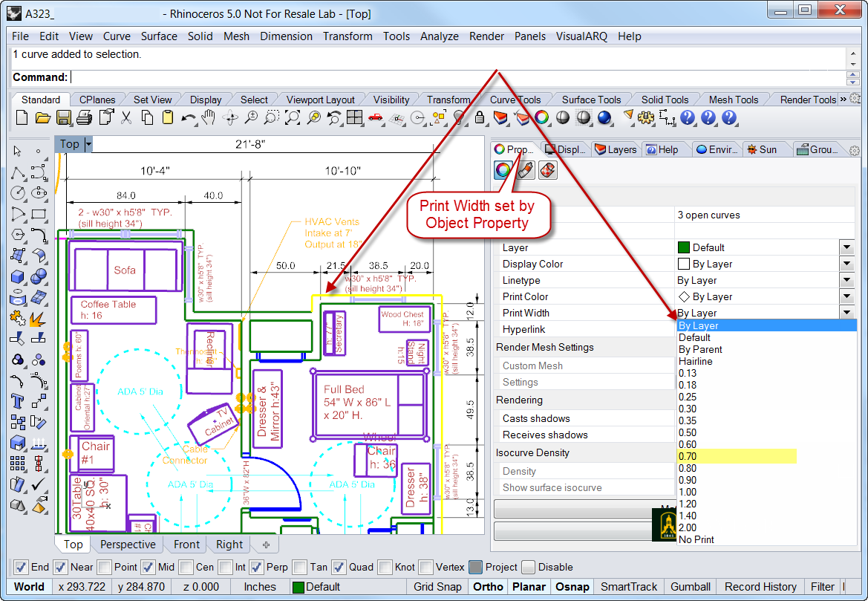This screenshot has width=868, height=601.
Task: Toggle Osnap in status bar
Action: click(x=572, y=587)
